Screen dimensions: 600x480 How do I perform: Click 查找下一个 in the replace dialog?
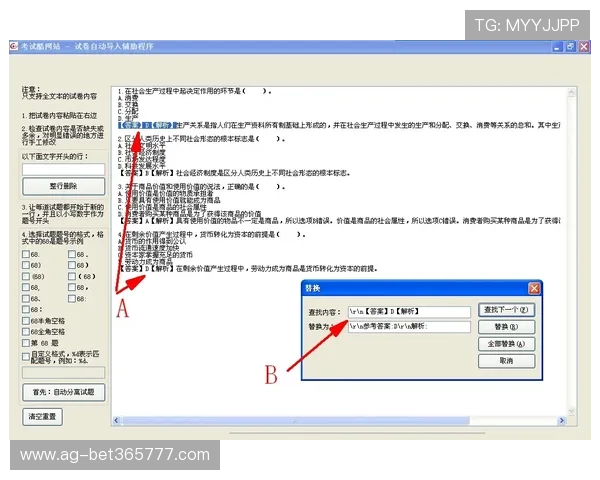(506, 310)
